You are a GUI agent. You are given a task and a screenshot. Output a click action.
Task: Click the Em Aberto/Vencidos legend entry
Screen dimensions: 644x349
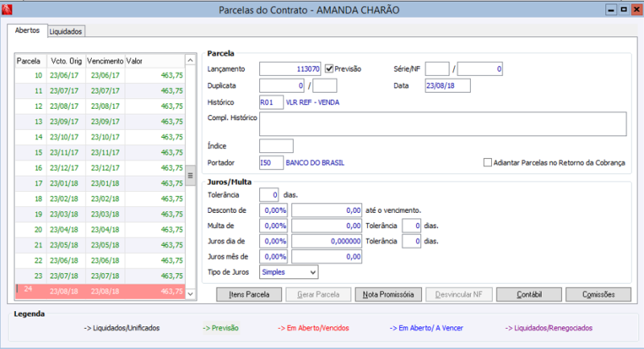coord(313,328)
